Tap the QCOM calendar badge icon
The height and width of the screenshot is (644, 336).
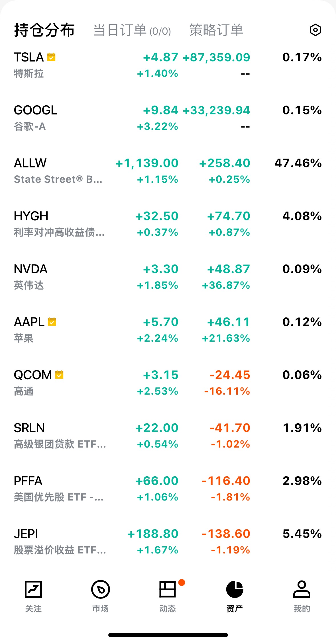point(59,375)
